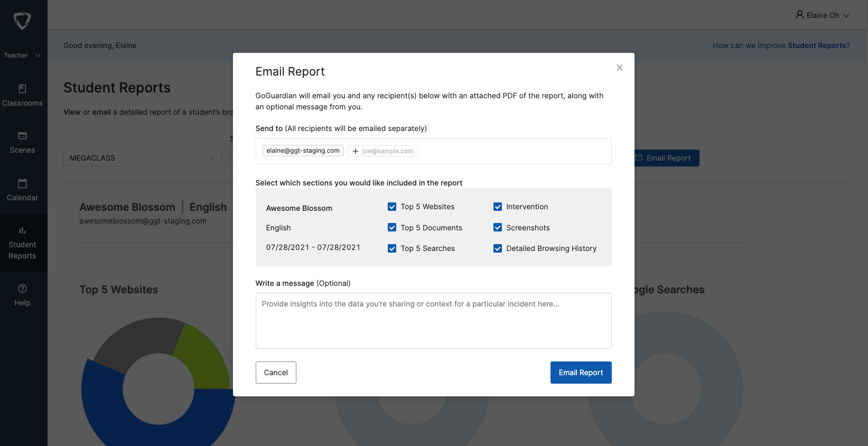This screenshot has width=868, height=446.
Task: Open the Classrooms sidebar icon
Action: (22, 89)
